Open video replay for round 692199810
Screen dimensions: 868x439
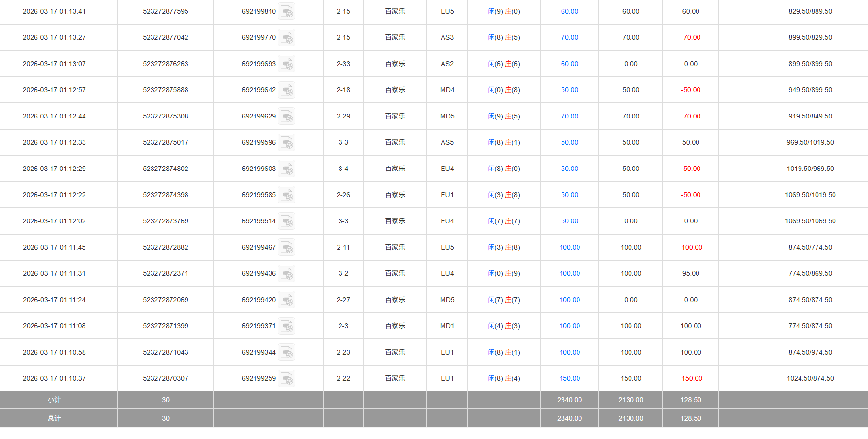point(287,12)
